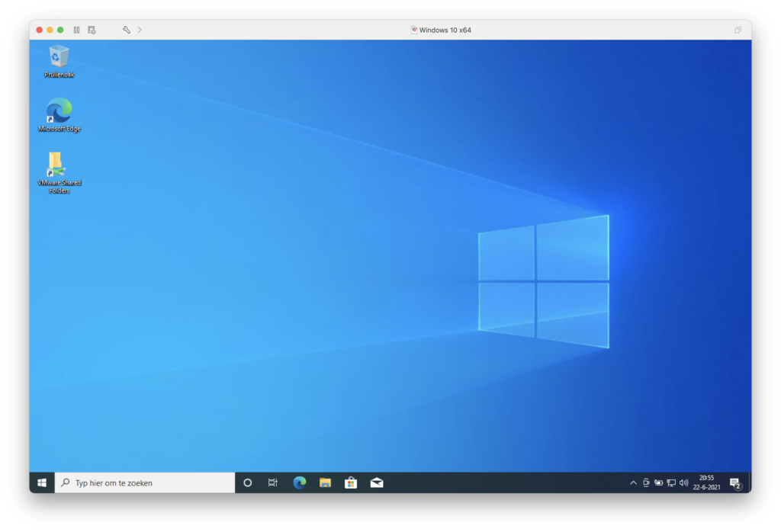The width and height of the screenshot is (781, 532).
Task: Select the VMware Shared Folders shortcut
Action: pyautogui.click(x=59, y=173)
